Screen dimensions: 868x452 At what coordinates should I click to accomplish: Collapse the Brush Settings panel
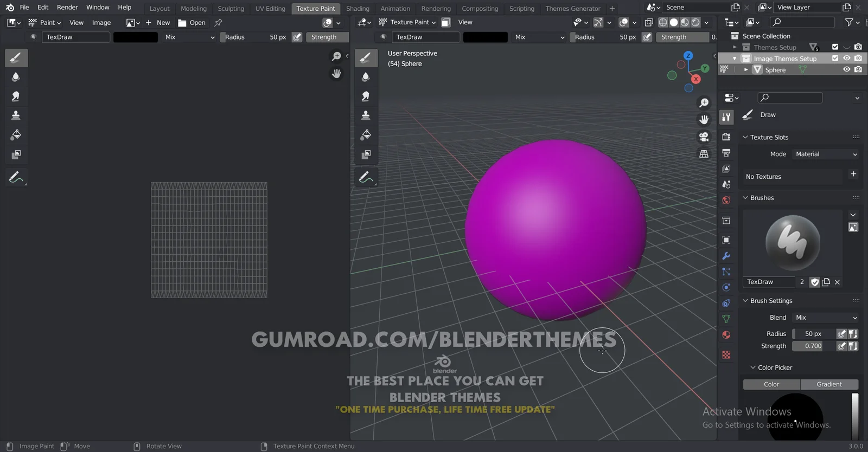click(745, 301)
